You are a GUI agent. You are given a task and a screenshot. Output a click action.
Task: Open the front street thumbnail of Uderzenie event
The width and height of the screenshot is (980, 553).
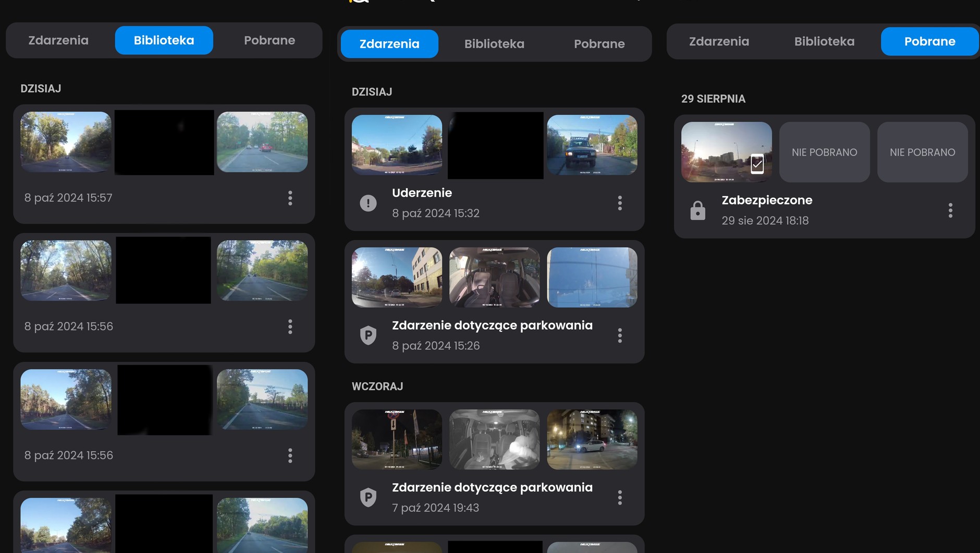click(397, 145)
